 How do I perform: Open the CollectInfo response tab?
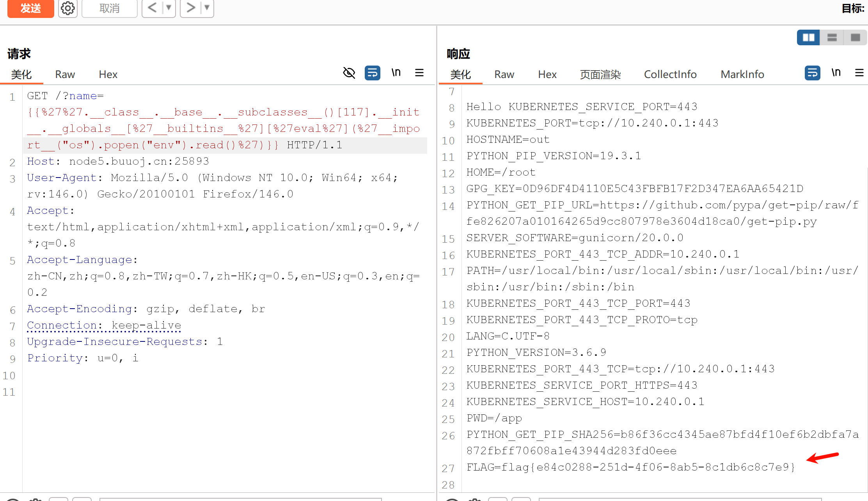point(670,75)
